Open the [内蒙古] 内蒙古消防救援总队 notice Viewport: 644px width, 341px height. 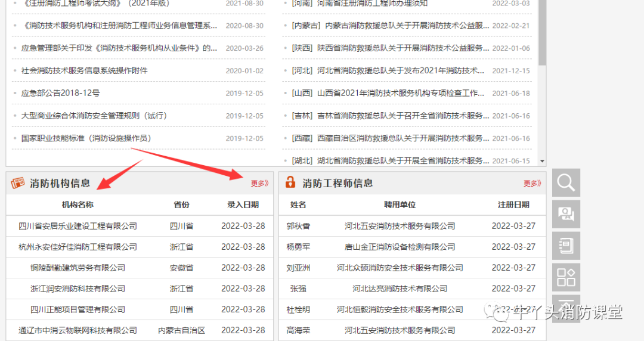click(390, 26)
